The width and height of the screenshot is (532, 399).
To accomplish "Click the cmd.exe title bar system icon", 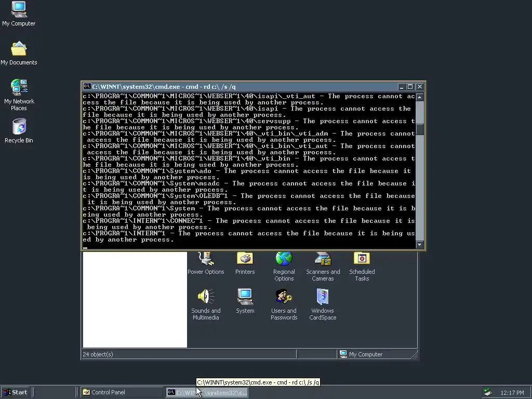I will pos(87,87).
